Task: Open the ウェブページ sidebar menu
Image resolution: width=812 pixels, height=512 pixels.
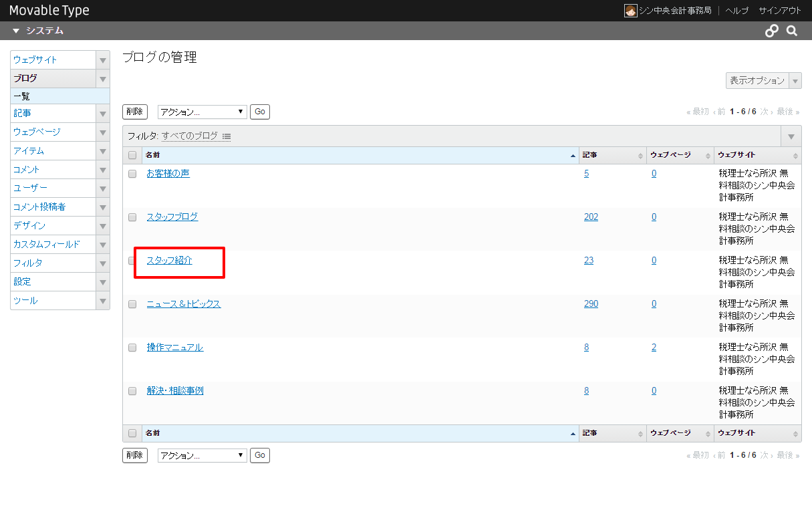Action: [53, 132]
